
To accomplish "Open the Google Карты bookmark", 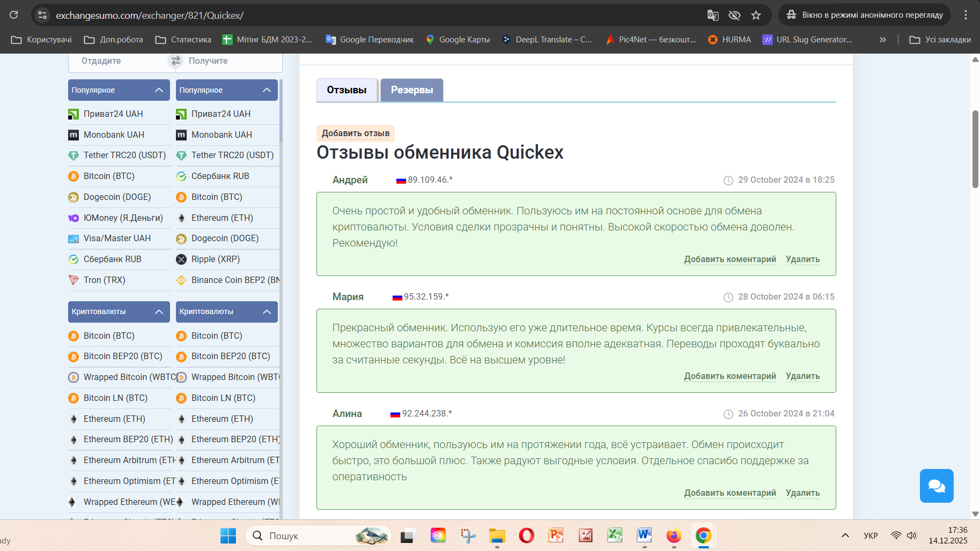I will point(458,40).
